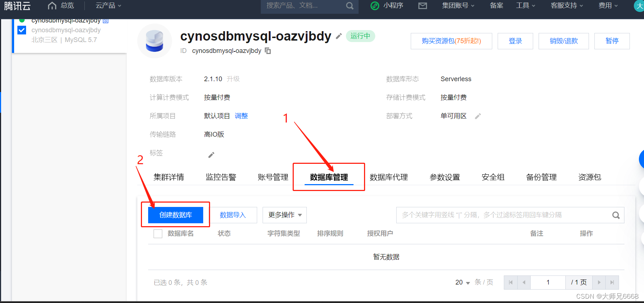Switch to 账号管理 tab
The width and height of the screenshot is (644, 303).
point(273,177)
